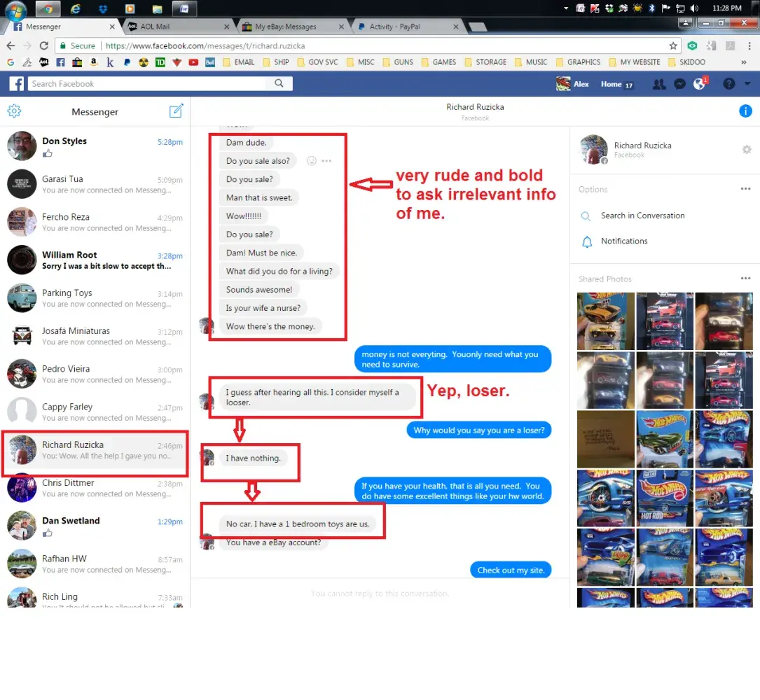Go to Alex profile link
The height and width of the screenshot is (700, 760).
point(572,84)
